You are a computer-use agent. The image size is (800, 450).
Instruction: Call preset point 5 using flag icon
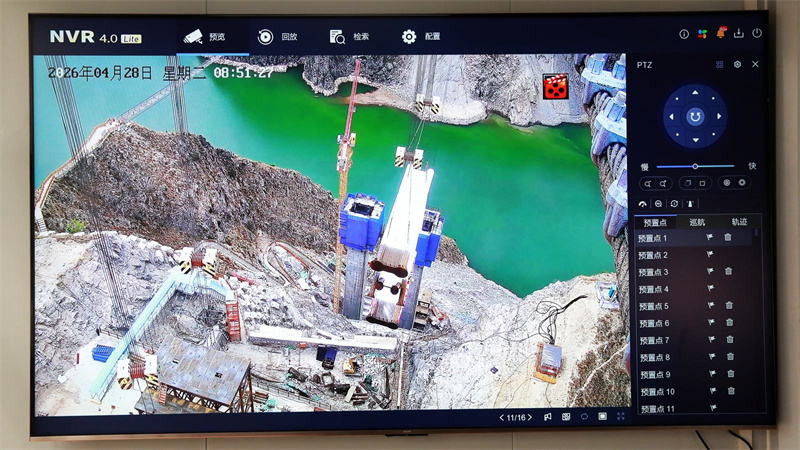pos(710,306)
